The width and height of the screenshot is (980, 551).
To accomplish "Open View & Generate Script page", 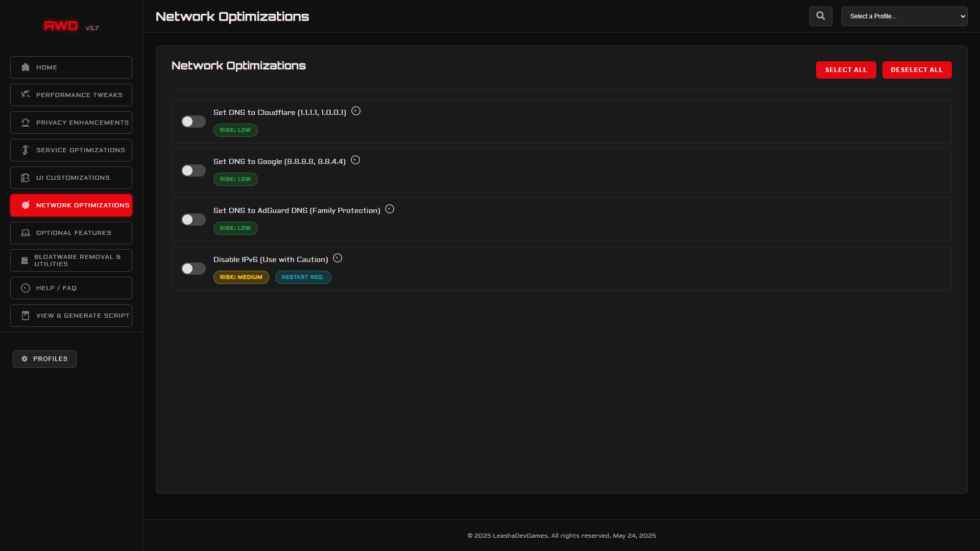I will (x=71, y=316).
